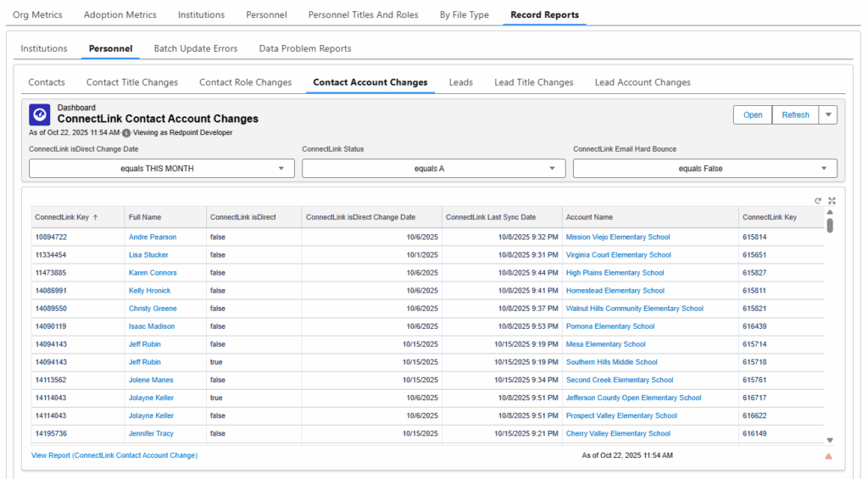
Task: Open the Jolene Manes contact link
Action: (151, 380)
